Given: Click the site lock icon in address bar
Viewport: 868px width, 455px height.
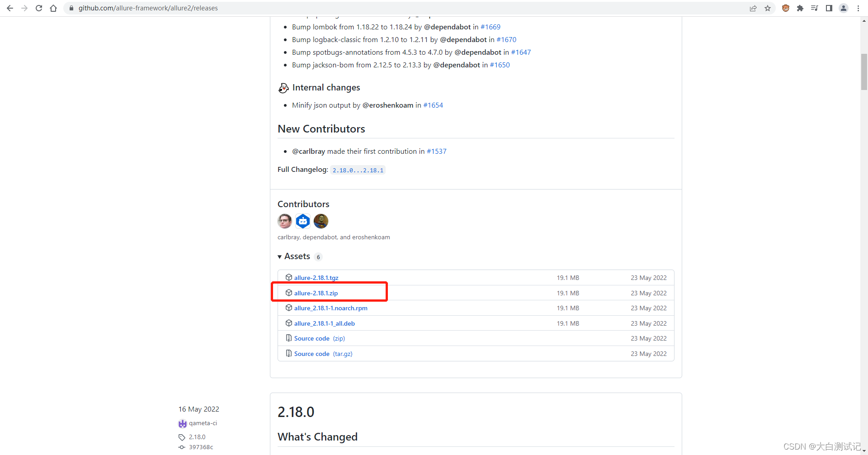Looking at the screenshot, I should point(71,8).
